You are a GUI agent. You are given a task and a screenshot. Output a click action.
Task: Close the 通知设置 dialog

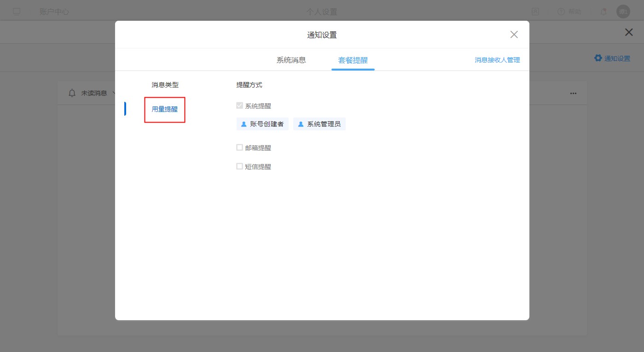[x=514, y=35]
